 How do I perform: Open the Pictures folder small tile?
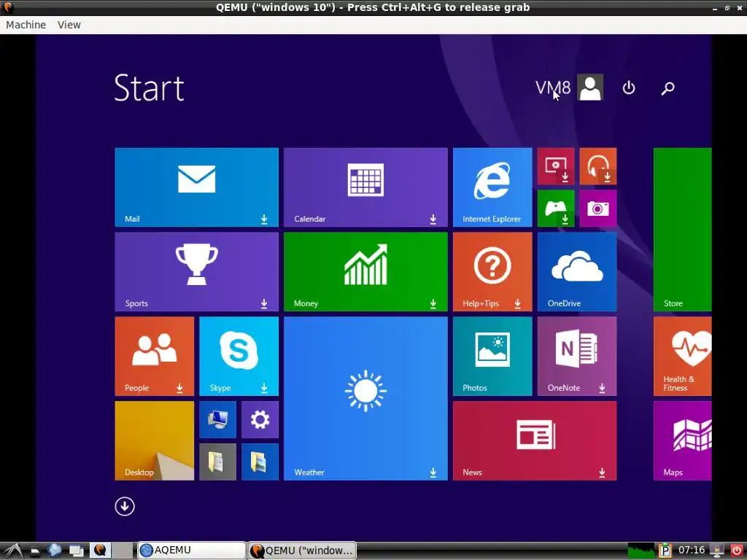[260, 462]
